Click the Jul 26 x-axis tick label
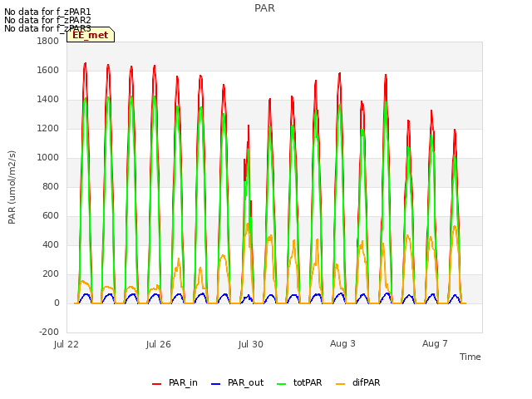The width and height of the screenshot is (532, 399). [159, 344]
